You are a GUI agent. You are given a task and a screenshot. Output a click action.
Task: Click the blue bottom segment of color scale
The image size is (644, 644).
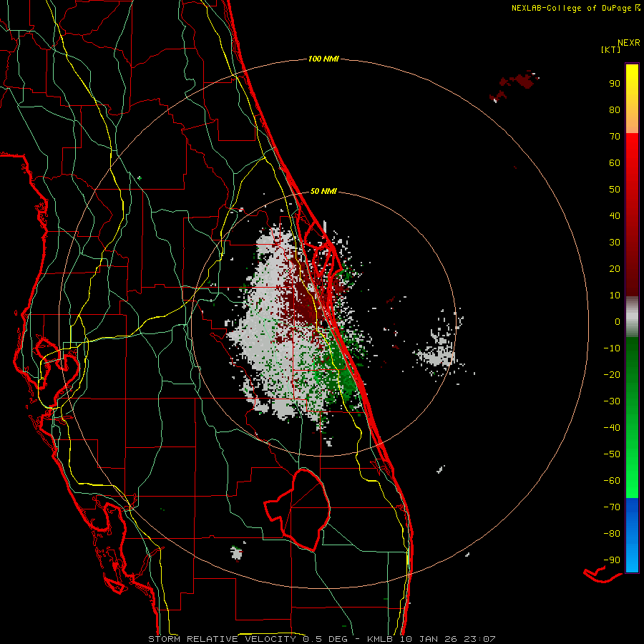(632, 535)
